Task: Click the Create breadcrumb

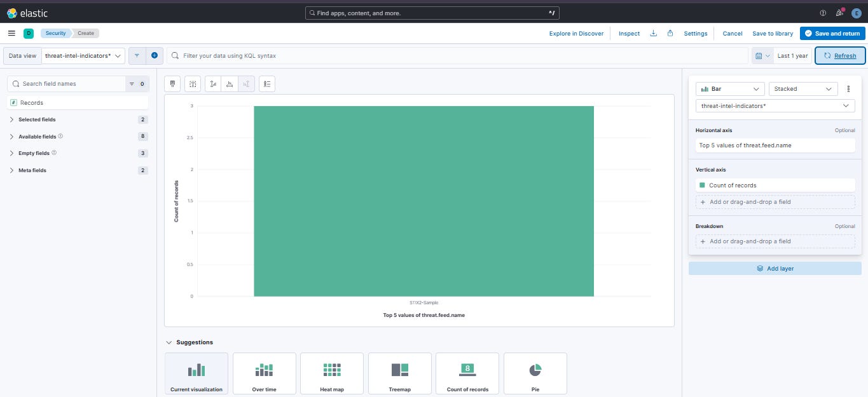Action: 86,33
